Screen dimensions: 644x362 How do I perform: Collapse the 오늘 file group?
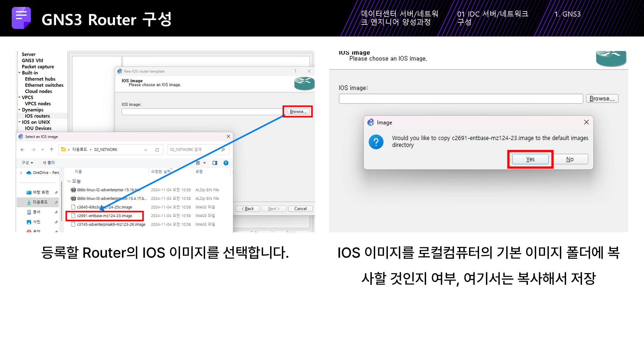[x=69, y=181]
